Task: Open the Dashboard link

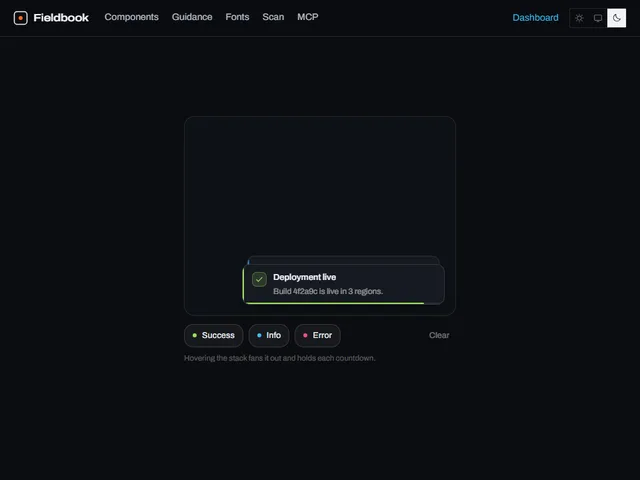Action: pos(535,18)
